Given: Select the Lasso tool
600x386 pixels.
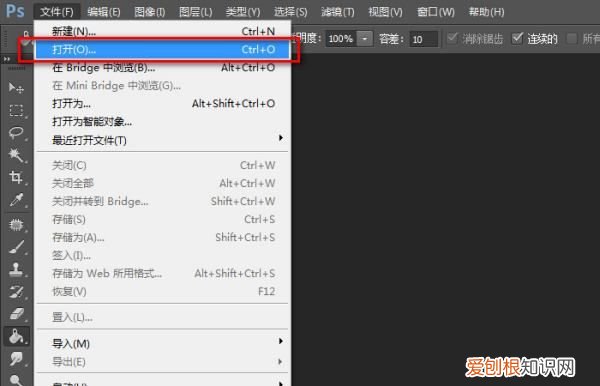Looking at the screenshot, I should coord(16,133).
